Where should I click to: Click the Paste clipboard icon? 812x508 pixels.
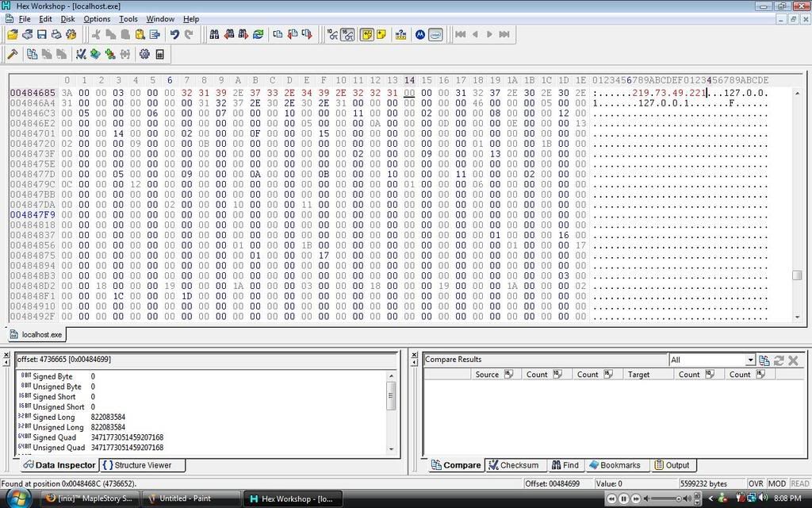pyautogui.click(x=140, y=35)
